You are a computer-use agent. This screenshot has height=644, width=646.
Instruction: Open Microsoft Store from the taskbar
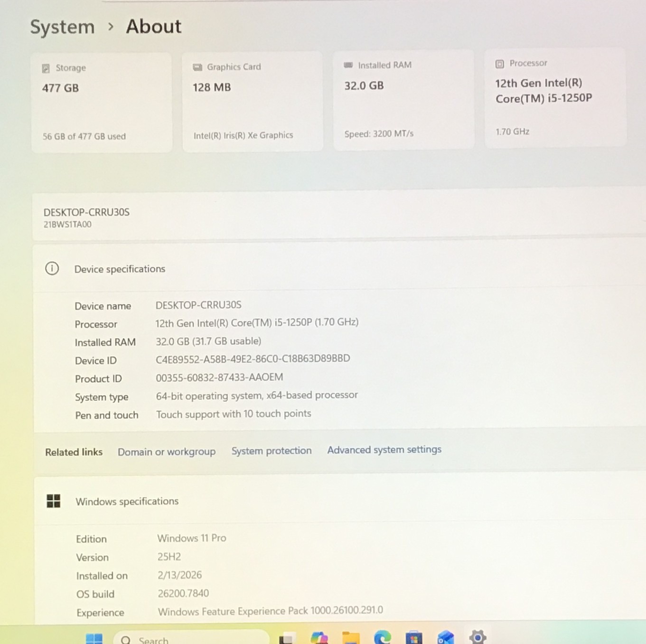(x=414, y=637)
